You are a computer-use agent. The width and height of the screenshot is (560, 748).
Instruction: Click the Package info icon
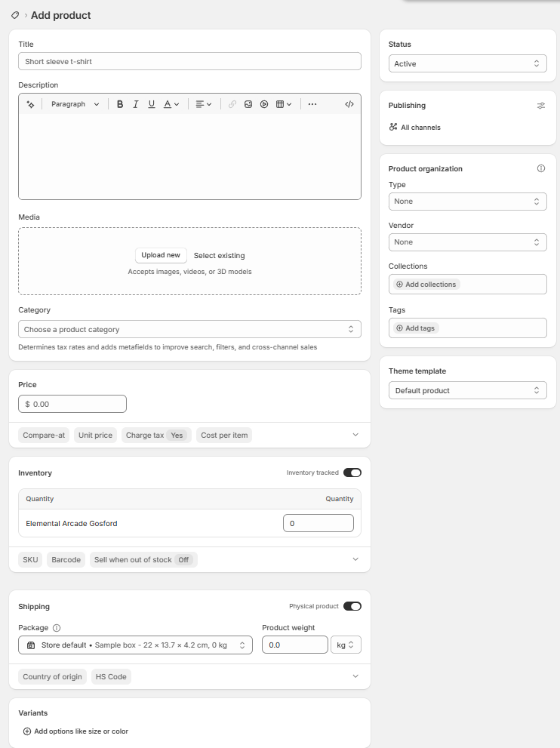[x=57, y=628]
